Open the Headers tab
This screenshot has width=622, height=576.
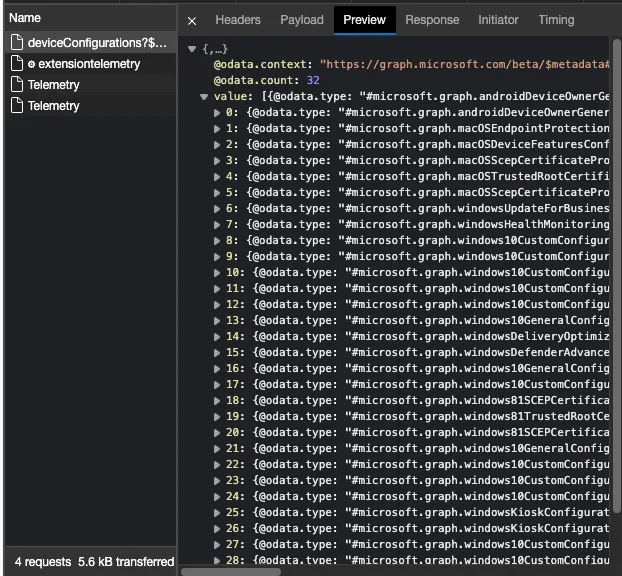[238, 20]
